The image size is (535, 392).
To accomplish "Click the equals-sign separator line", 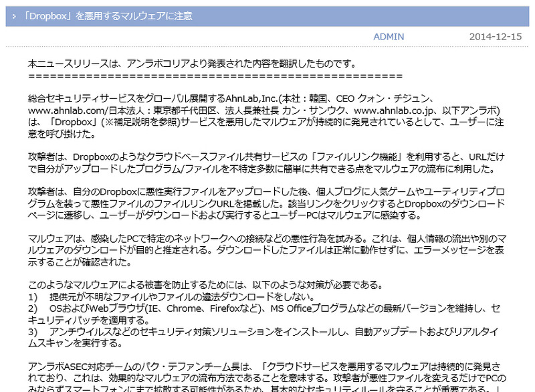I will click(x=214, y=76).
